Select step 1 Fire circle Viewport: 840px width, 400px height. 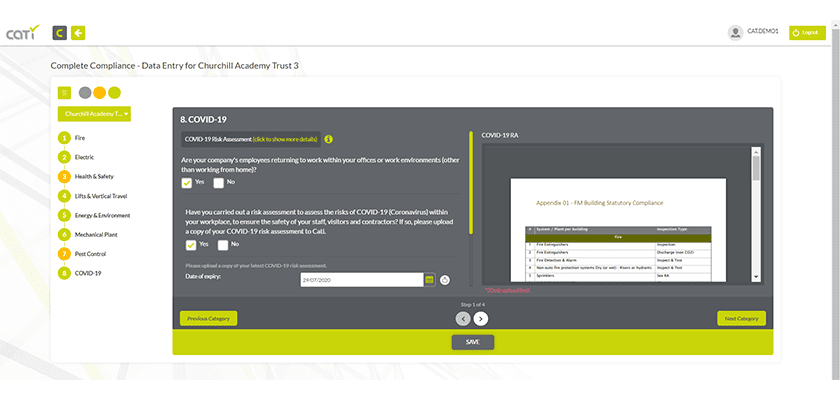click(64, 138)
